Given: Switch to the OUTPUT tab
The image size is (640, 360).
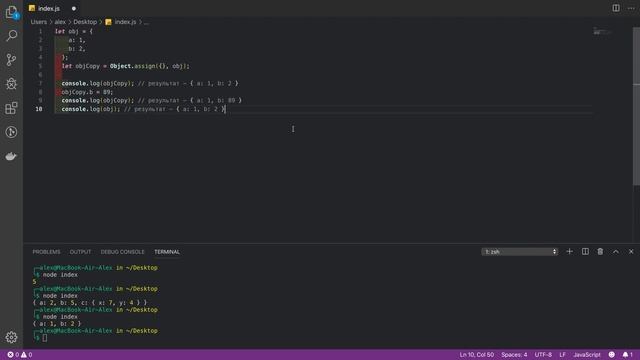Looking at the screenshot, I should pyautogui.click(x=80, y=252).
